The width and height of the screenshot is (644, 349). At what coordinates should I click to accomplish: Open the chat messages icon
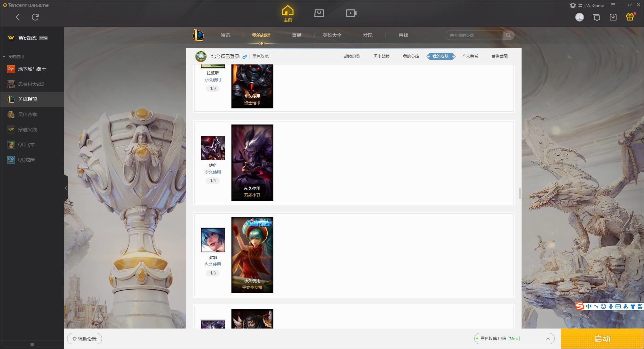click(x=596, y=17)
